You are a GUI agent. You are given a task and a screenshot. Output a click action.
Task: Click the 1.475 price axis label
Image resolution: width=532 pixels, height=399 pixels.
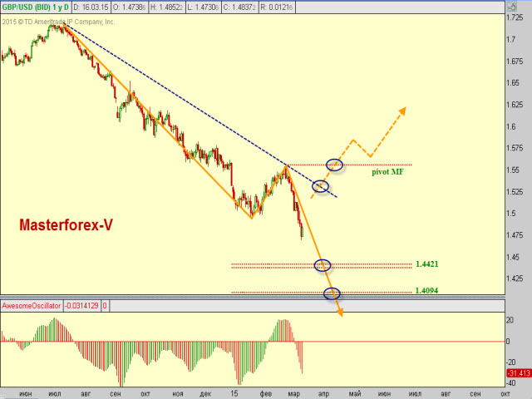(515, 235)
